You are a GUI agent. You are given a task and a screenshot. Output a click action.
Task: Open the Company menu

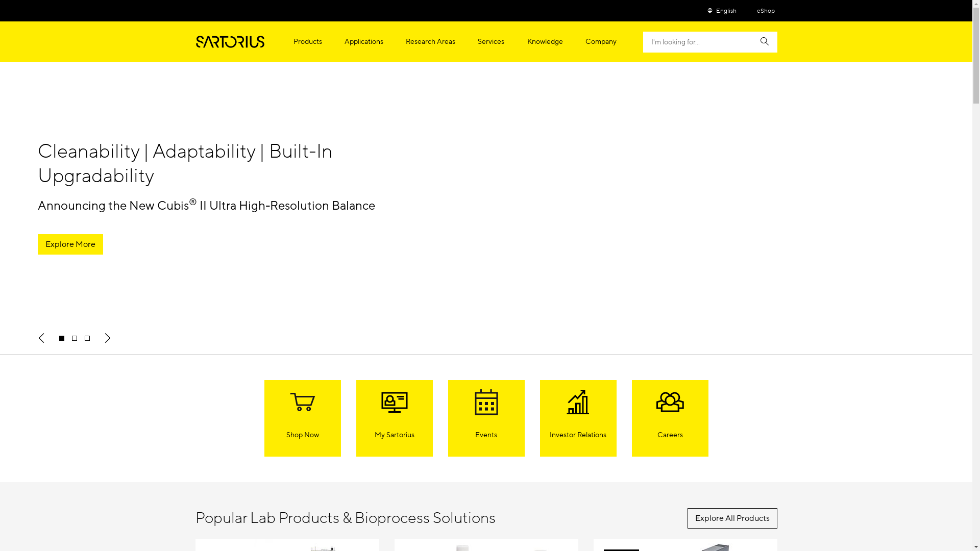(x=601, y=42)
